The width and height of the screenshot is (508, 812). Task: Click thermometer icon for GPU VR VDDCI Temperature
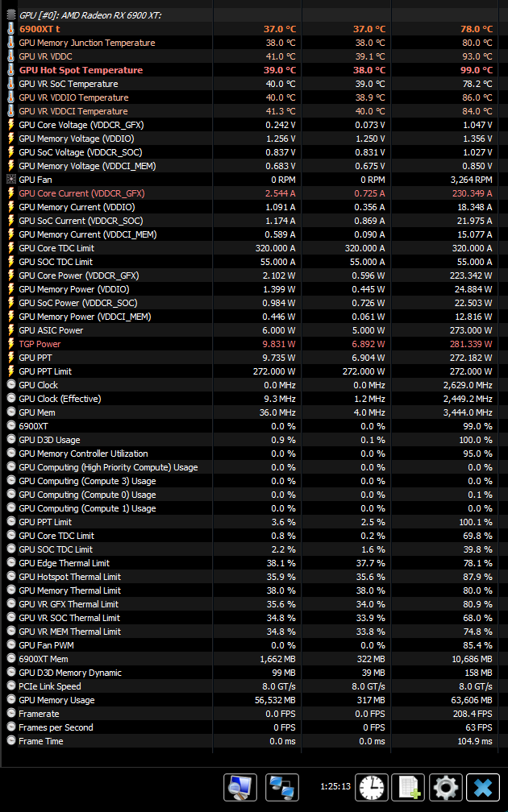11,111
